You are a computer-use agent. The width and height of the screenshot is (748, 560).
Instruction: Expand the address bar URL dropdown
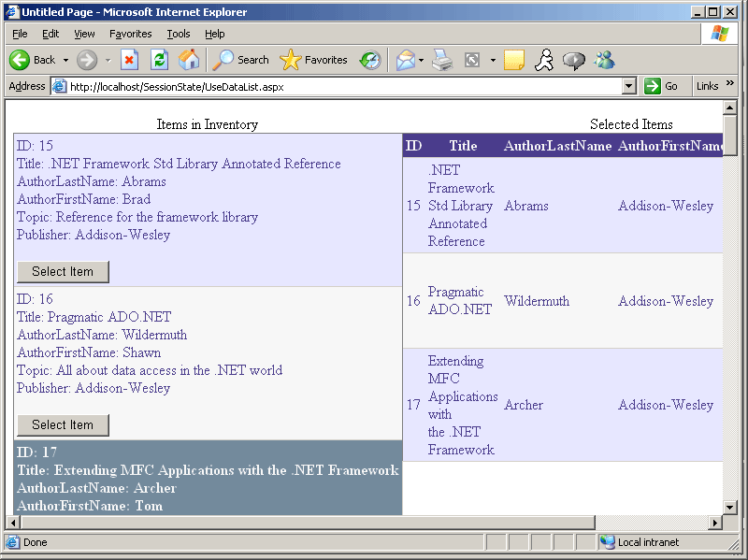coord(629,86)
